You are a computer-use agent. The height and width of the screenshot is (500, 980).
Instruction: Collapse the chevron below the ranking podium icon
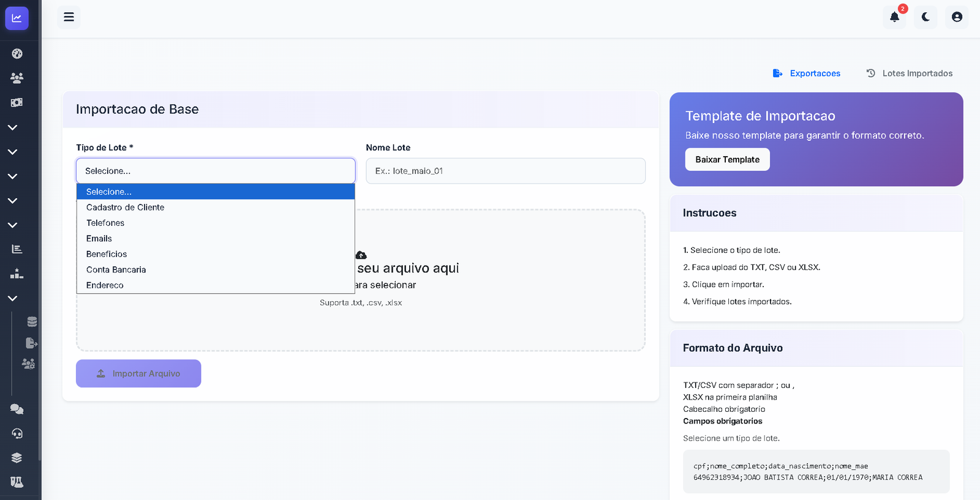[12, 298]
